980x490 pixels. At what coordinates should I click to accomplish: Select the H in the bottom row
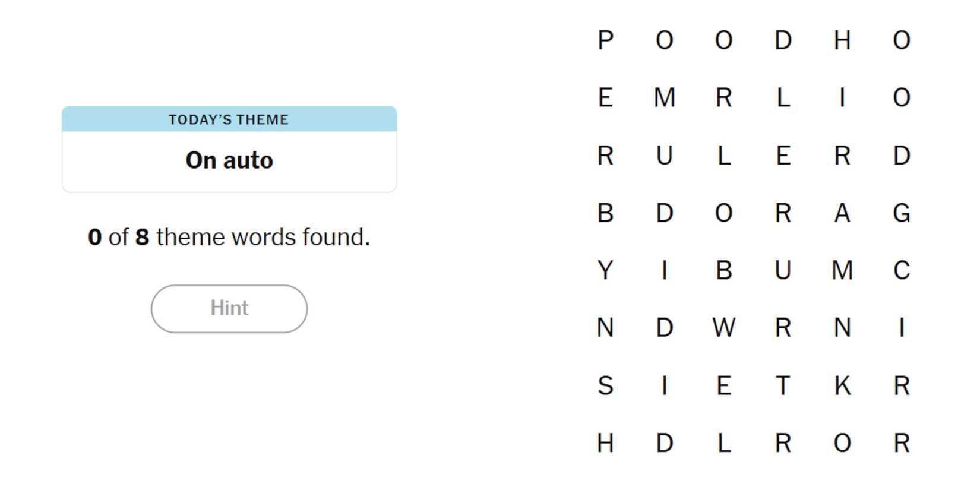tap(605, 443)
